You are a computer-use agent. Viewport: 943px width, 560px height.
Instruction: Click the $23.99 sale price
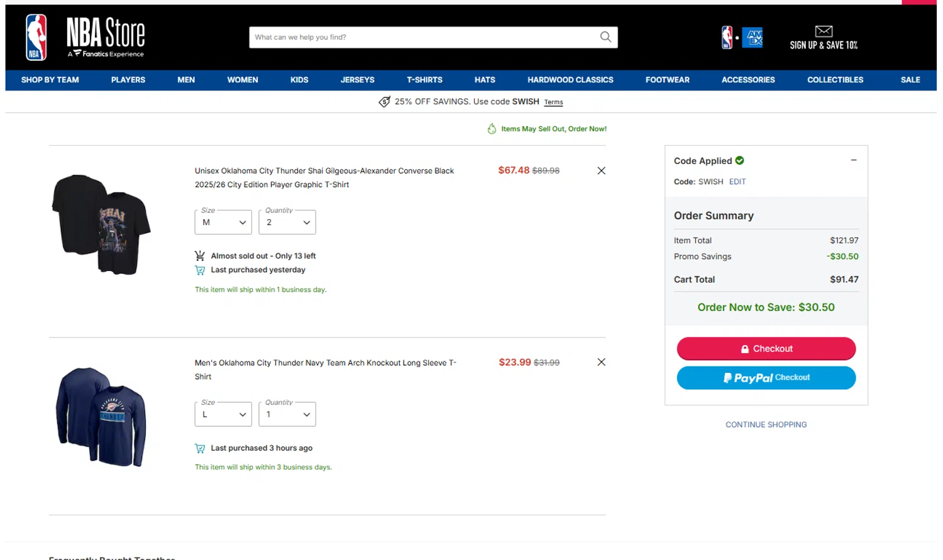(x=515, y=362)
